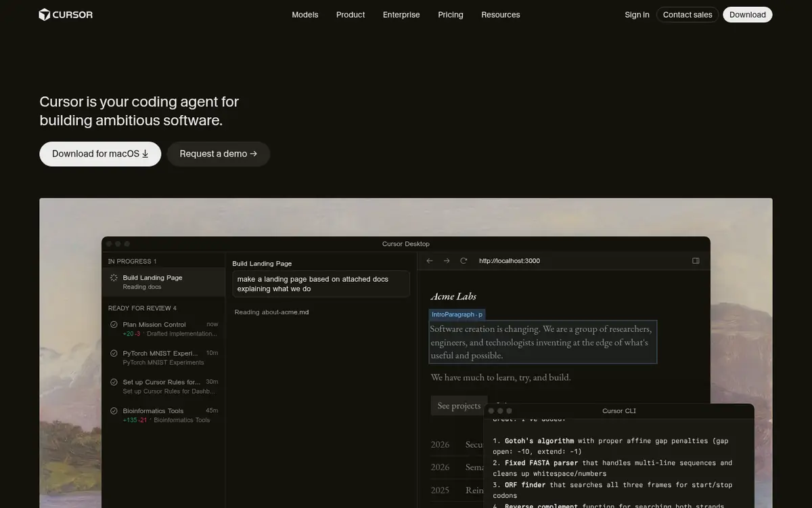Open the Resources menu
Image resolution: width=812 pixels, height=508 pixels.
tap(501, 15)
